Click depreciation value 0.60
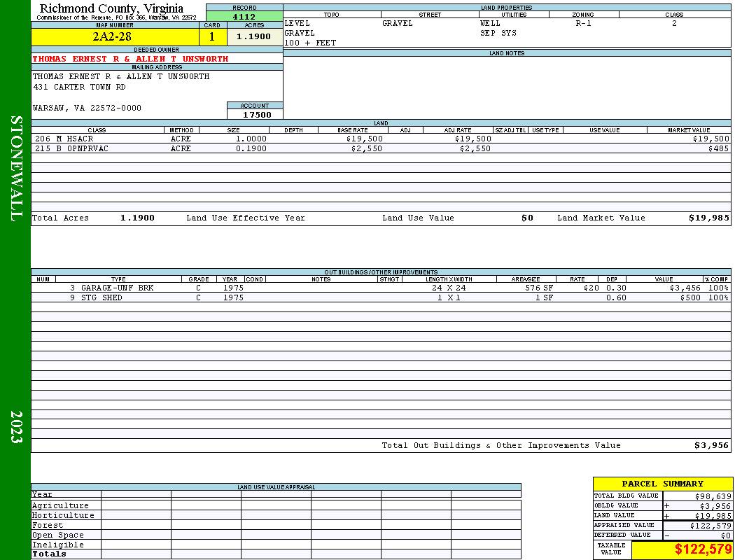The image size is (735, 560). [x=616, y=297]
